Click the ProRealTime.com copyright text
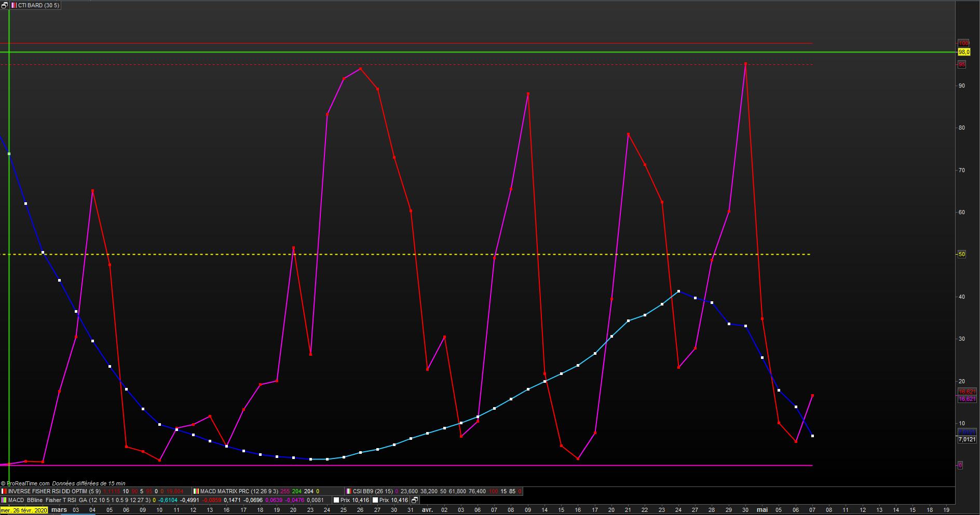 [x=25, y=483]
